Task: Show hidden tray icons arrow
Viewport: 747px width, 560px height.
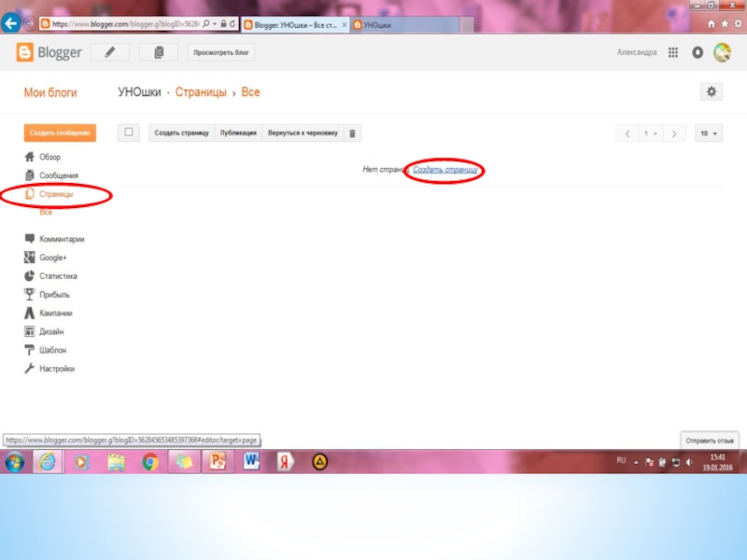Action: [636, 462]
